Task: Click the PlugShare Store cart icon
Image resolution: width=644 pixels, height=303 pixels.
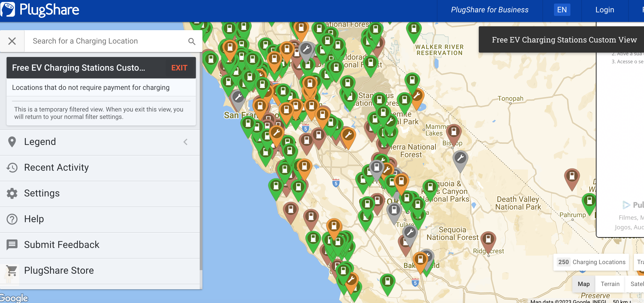Action: click(12, 271)
